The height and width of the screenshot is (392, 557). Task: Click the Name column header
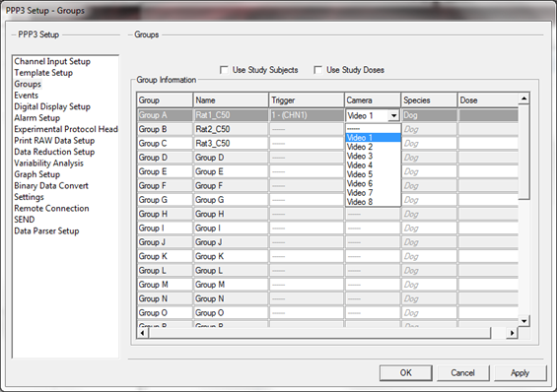(x=231, y=100)
